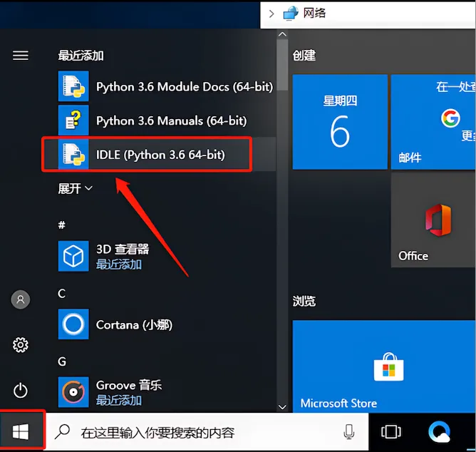The image size is (476, 452).
Task: Open Groove 音乐 disc icon
Action: click(73, 392)
